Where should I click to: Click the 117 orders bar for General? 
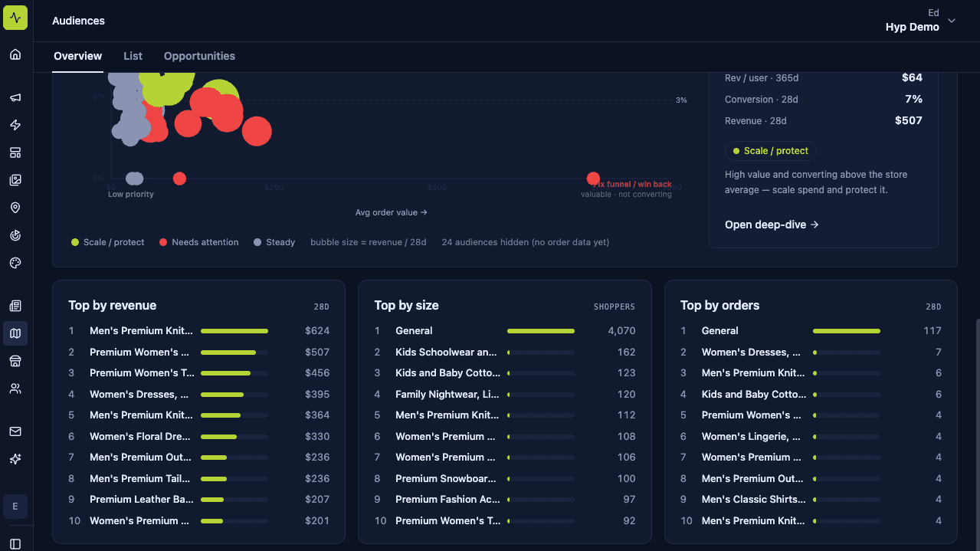pos(847,331)
